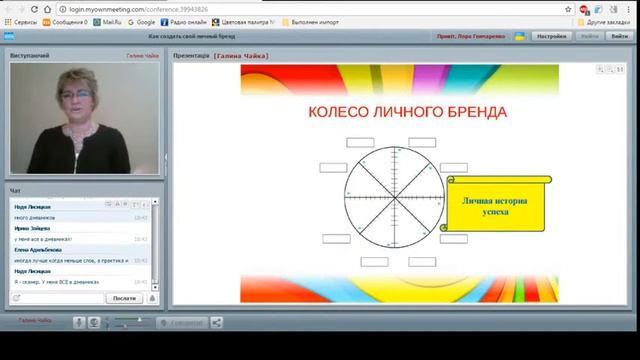Click the Ukrainian flag language icon

[520, 36]
